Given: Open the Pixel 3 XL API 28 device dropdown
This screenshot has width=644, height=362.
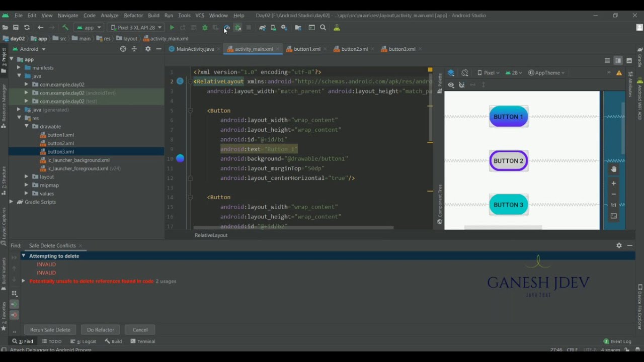Looking at the screenshot, I should [x=136, y=28].
